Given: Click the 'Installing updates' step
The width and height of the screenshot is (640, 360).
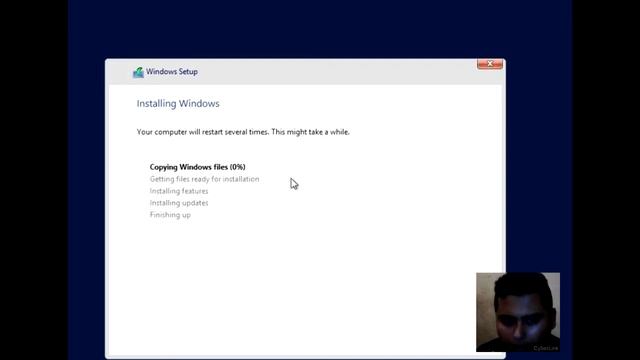Looking at the screenshot, I should tap(179, 203).
